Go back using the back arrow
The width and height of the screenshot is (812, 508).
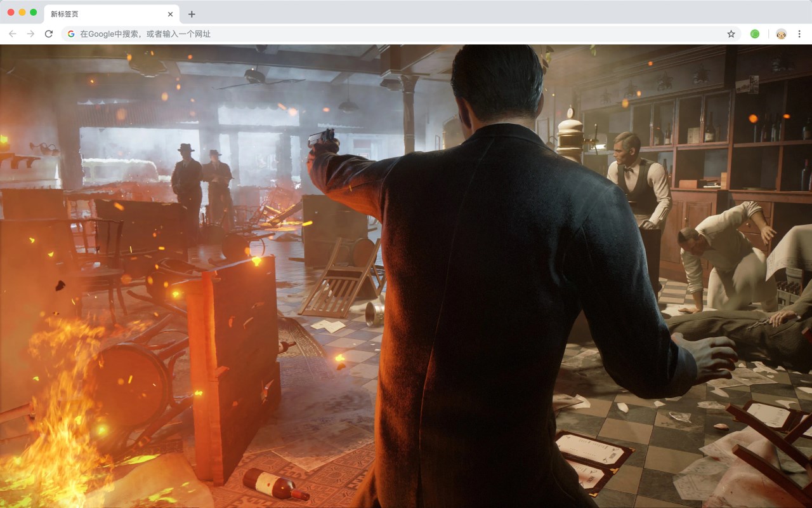[13, 34]
